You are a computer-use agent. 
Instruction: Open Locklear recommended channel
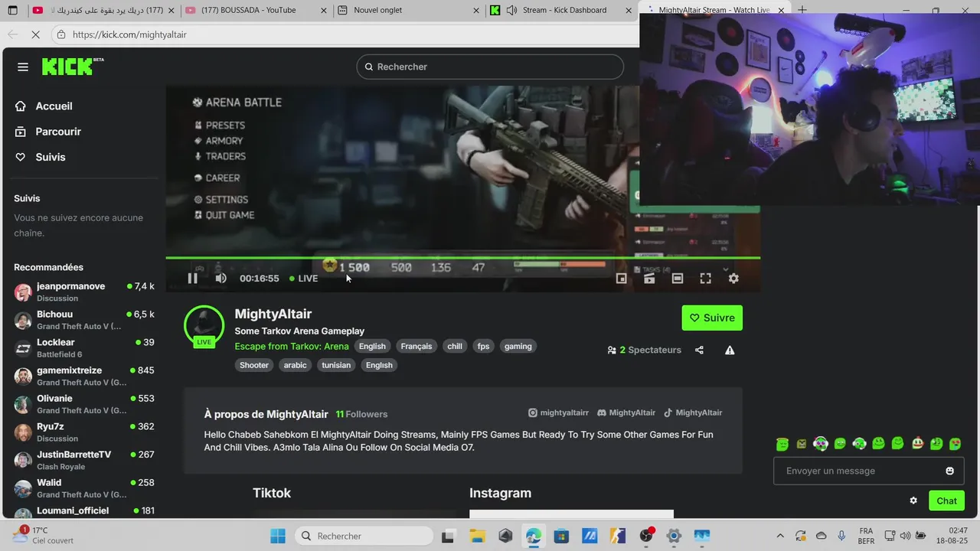(84, 348)
